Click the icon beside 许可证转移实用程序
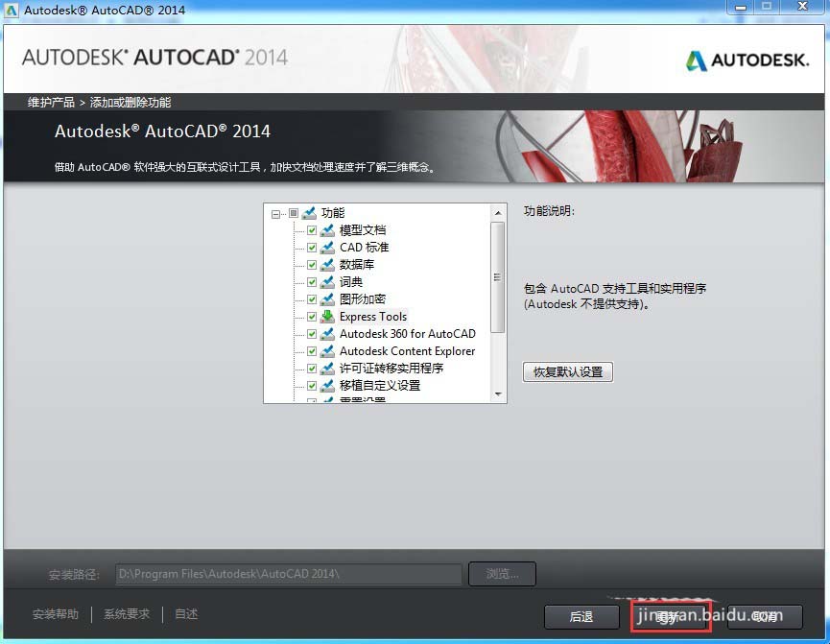 pyautogui.click(x=327, y=369)
